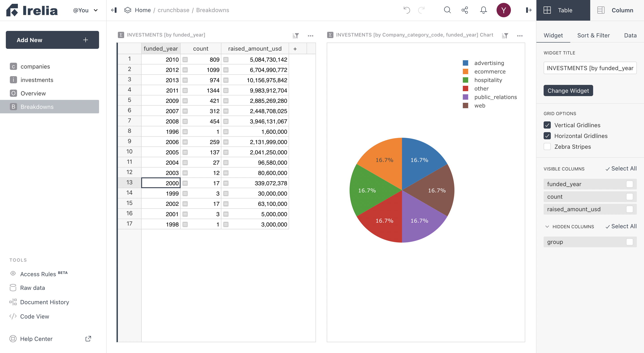Click the count column header
644x353 pixels.
[x=201, y=49]
